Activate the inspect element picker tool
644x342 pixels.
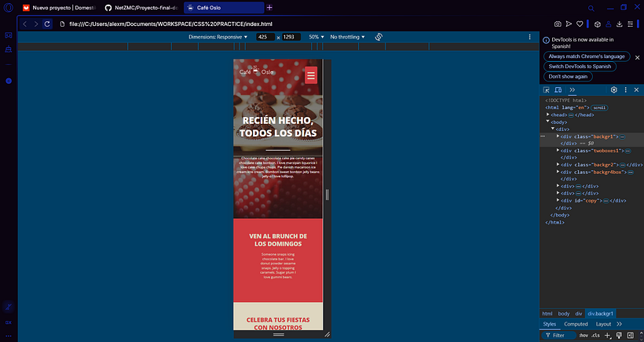[x=547, y=89]
